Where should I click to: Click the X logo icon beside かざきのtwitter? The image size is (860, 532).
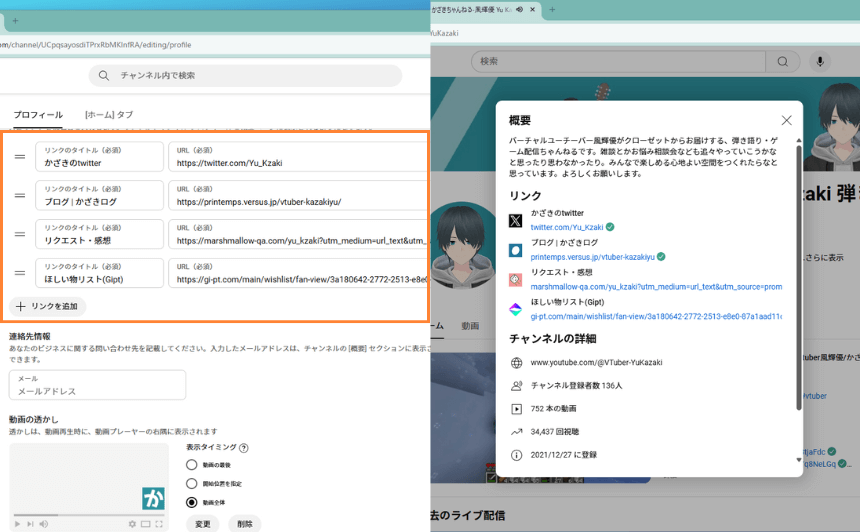516,220
